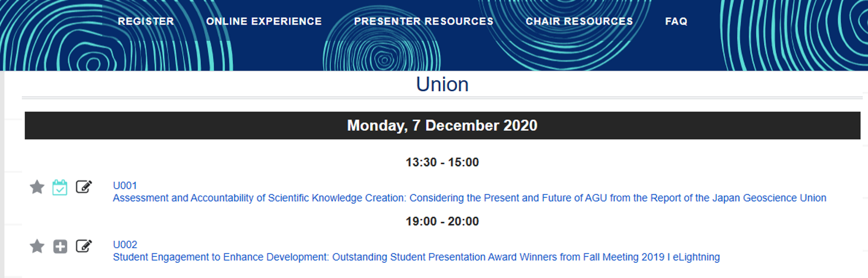Select the 19:00 - 20:00 time slot heading
This screenshot has width=868, height=278.
click(x=442, y=221)
